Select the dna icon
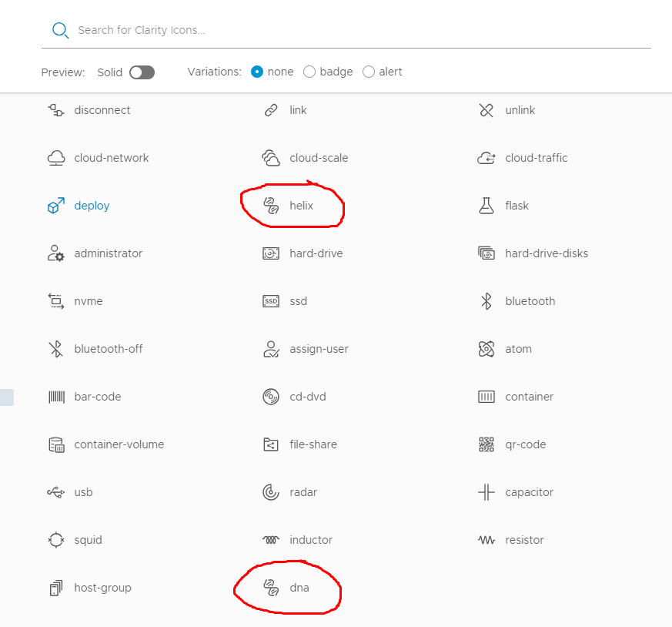Image resolution: width=672 pixels, height=627 pixels. (x=270, y=588)
